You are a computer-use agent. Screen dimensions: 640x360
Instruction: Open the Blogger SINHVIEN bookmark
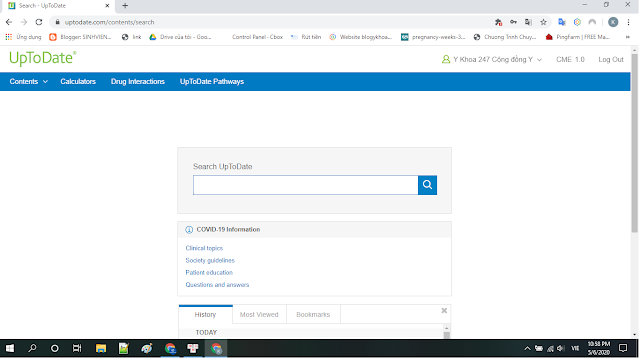coord(80,37)
